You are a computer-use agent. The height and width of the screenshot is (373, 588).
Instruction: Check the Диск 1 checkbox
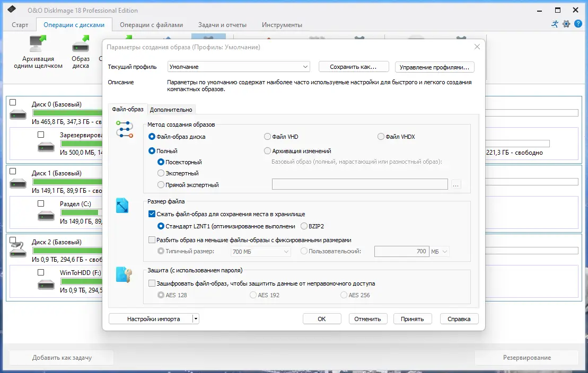[x=13, y=171]
